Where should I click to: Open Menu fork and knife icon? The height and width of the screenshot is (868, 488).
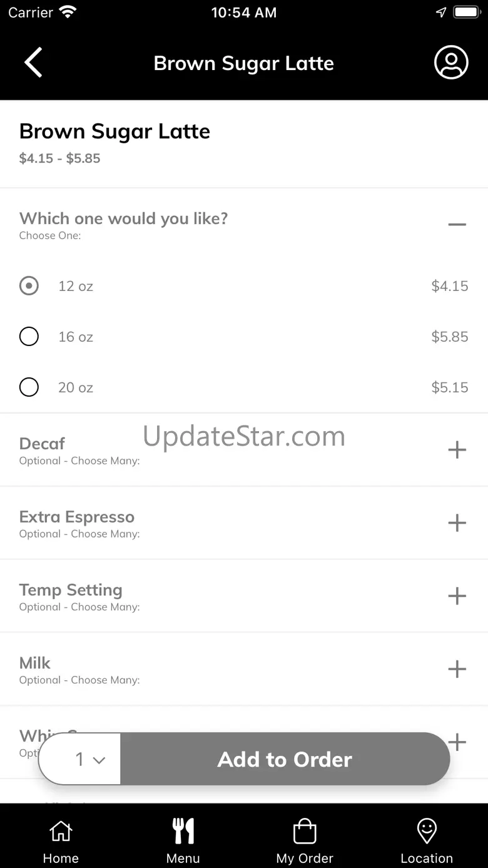[183, 831]
